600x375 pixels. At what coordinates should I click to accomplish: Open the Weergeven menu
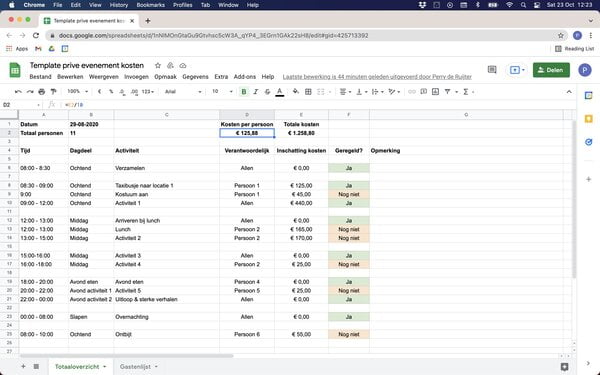(x=104, y=77)
